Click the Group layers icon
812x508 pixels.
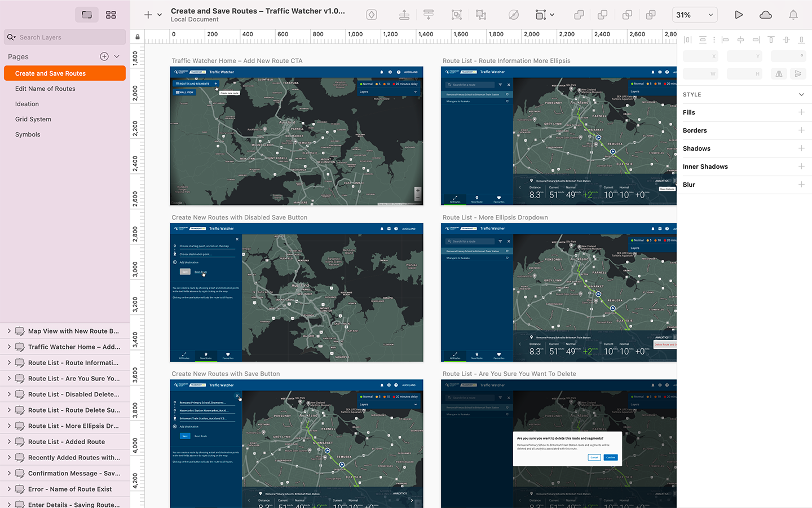point(457,15)
